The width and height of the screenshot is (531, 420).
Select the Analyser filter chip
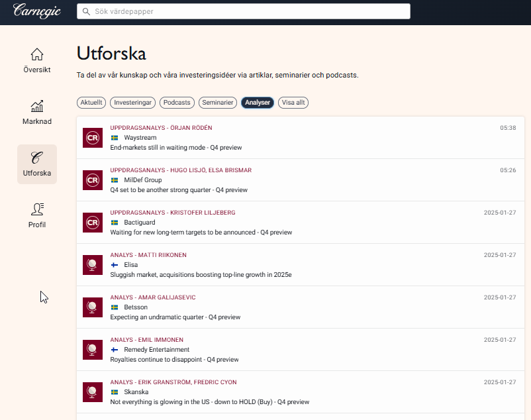(x=258, y=103)
